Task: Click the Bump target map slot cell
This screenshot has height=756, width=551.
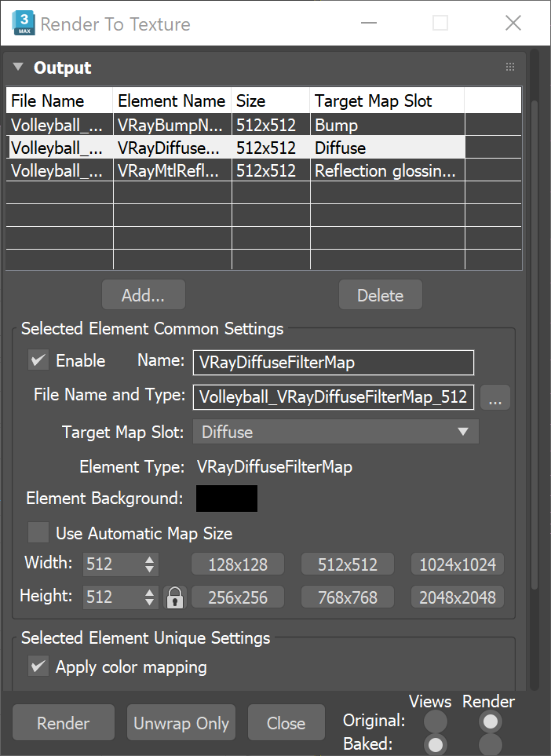Action: click(387, 126)
